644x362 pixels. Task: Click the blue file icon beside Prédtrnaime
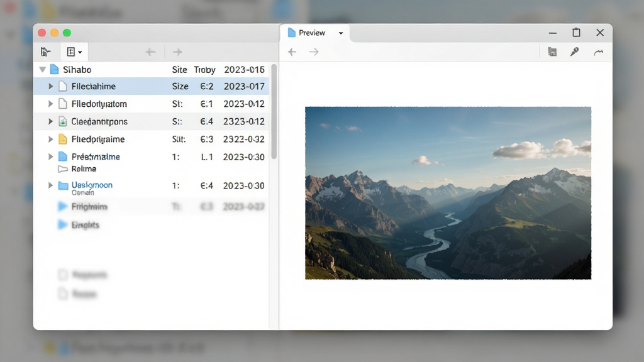click(x=63, y=156)
